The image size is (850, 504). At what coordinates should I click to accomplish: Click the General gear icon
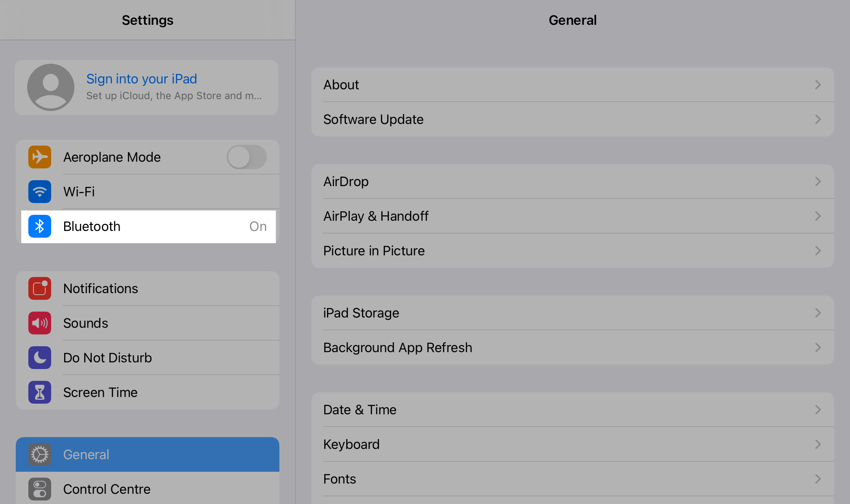coord(40,454)
